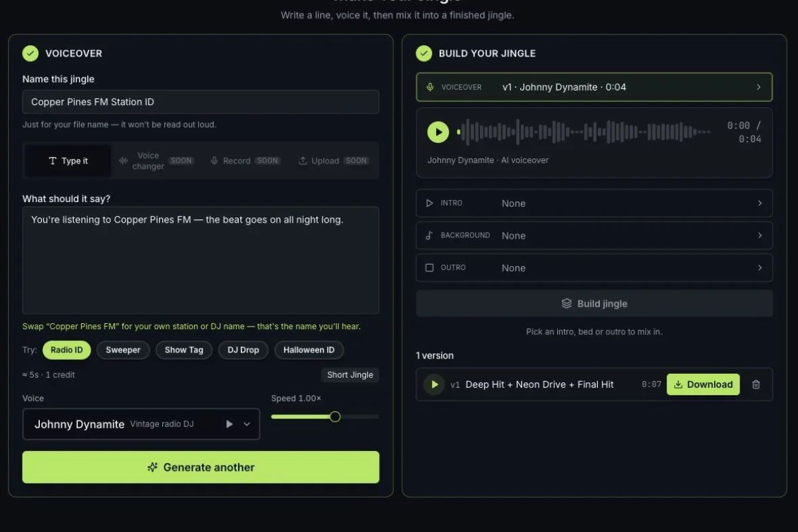Choose the Halloween ID preset chip
The width and height of the screenshot is (798, 532).
click(309, 350)
